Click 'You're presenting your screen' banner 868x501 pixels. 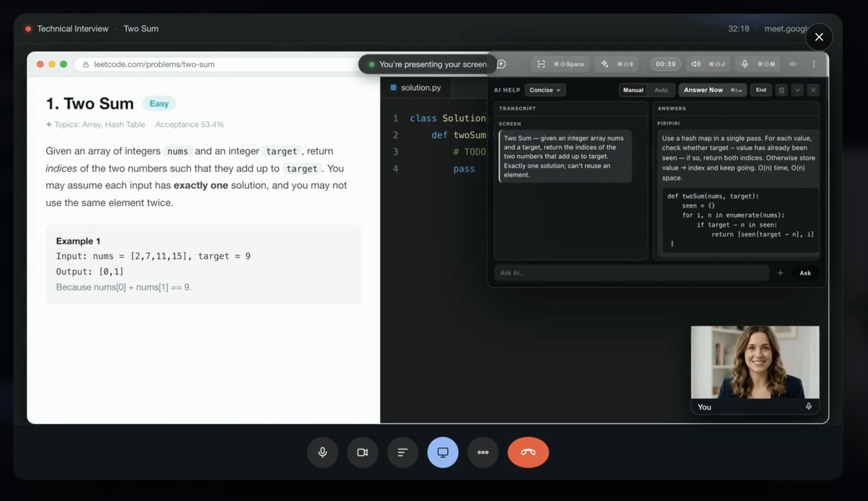click(428, 64)
